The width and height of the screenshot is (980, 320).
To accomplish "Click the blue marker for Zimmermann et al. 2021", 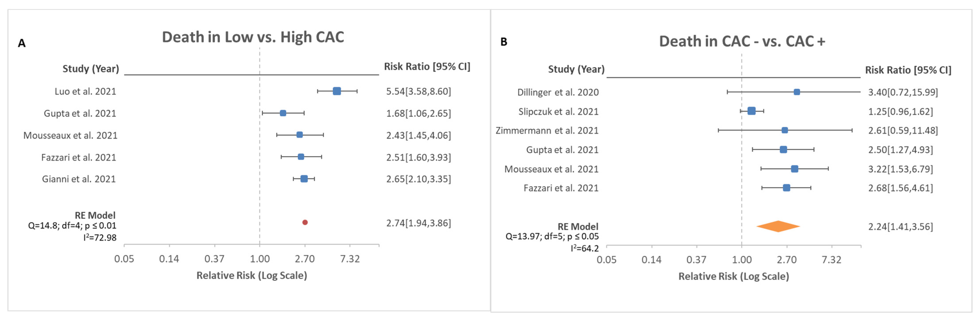I will (x=784, y=130).
